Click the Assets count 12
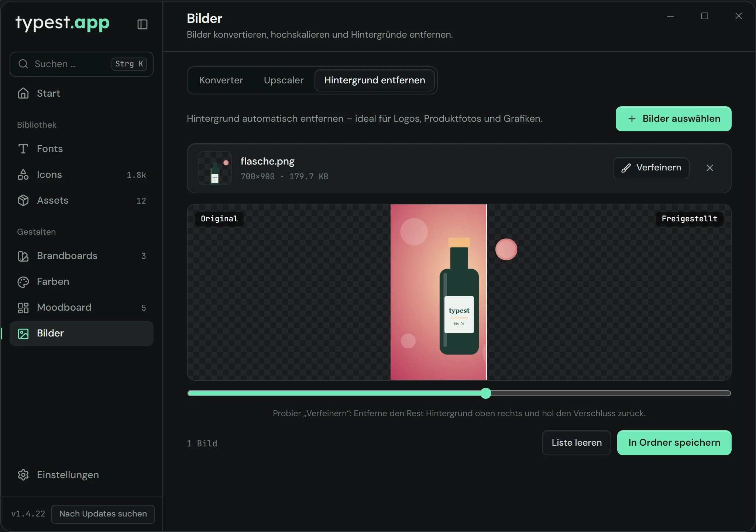The image size is (756, 532). pyautogui.click(x=141, y=201)
